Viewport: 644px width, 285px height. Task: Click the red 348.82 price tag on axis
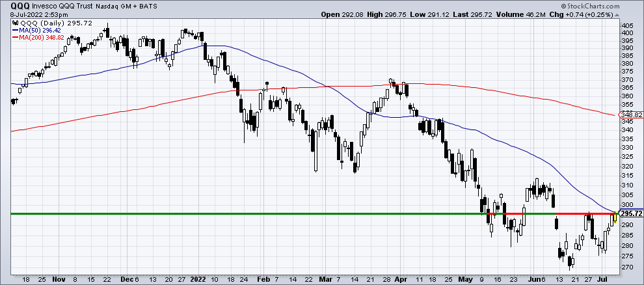click(x=631, y=116)
